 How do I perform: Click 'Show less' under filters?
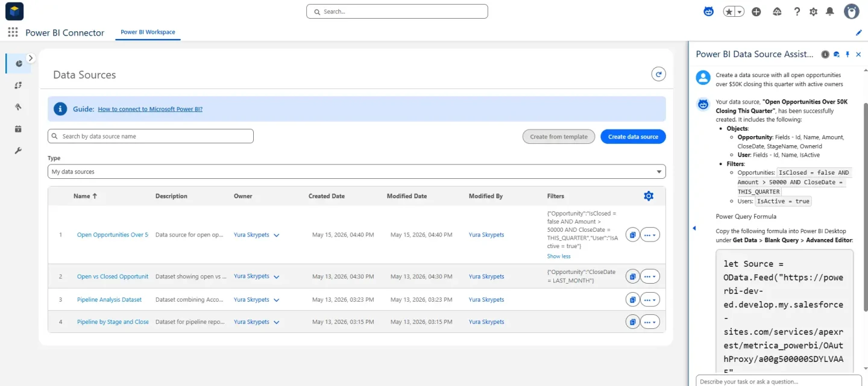[x=559, y=256]
